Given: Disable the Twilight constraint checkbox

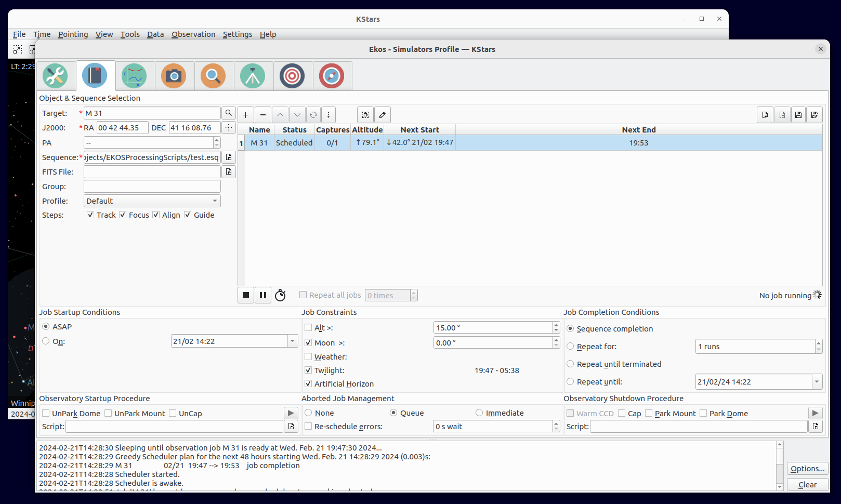Looking at the screenshot, I should tap(308, 370).
